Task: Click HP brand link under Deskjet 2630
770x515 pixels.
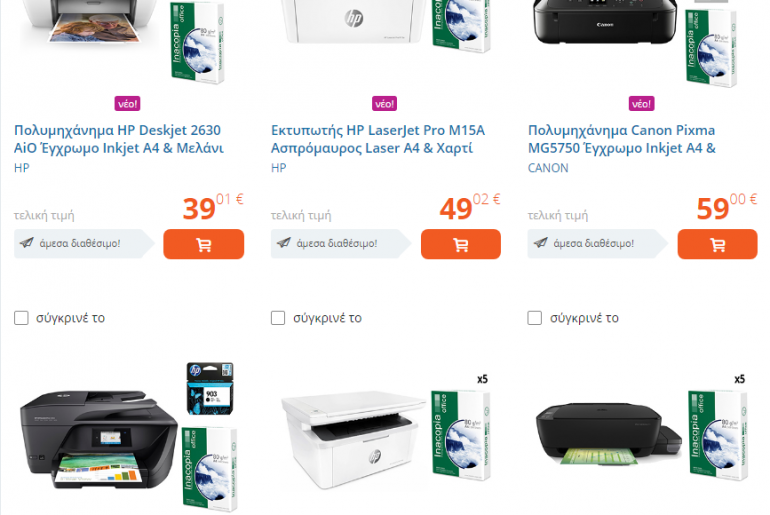Action: [x=22, y=168]
